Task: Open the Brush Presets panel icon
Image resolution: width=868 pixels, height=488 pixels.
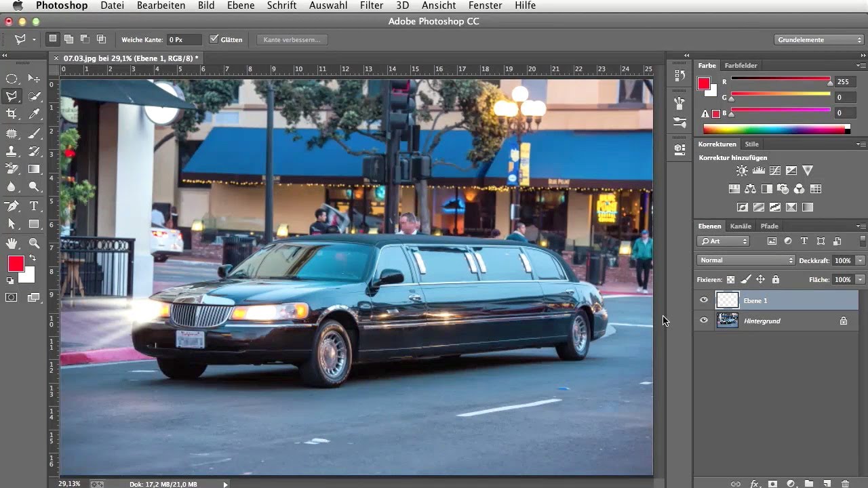Action: (x=679, y=123)
